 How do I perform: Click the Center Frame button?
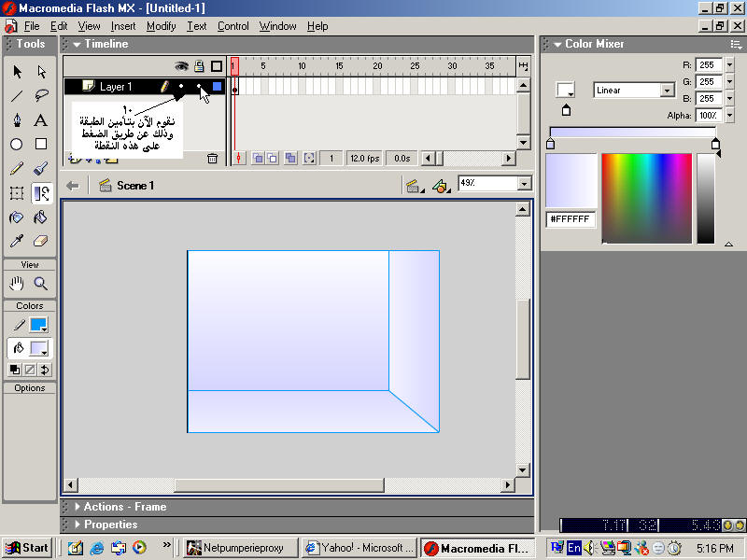pyautogui.click(x=239, y=158)
